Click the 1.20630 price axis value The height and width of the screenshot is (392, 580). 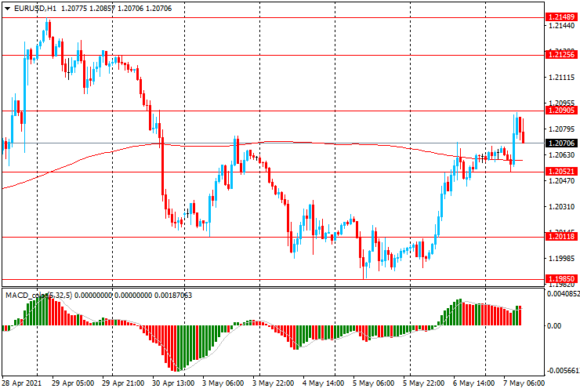(562, 154)
